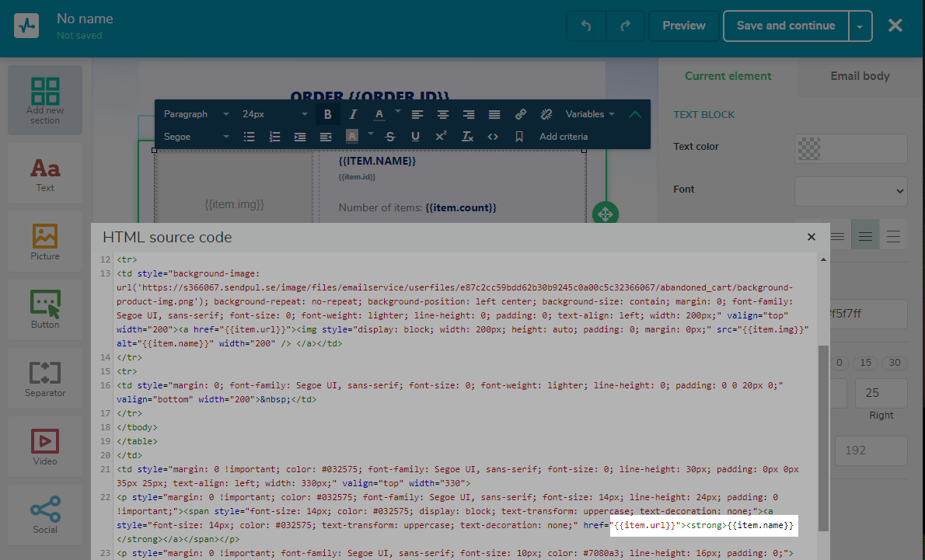Click the {{ITEM.NAME}} heading in canvas

(377, 161)
